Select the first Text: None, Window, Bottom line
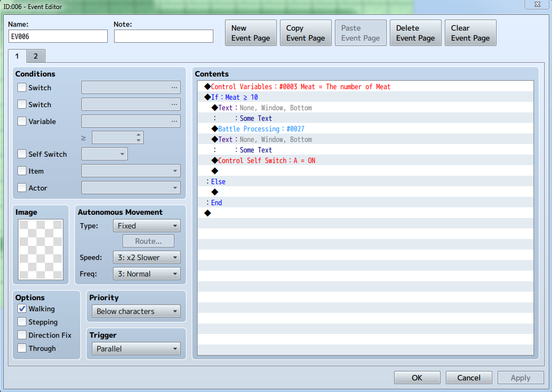This screenshot has height=392, width=552. pos(366,108)
